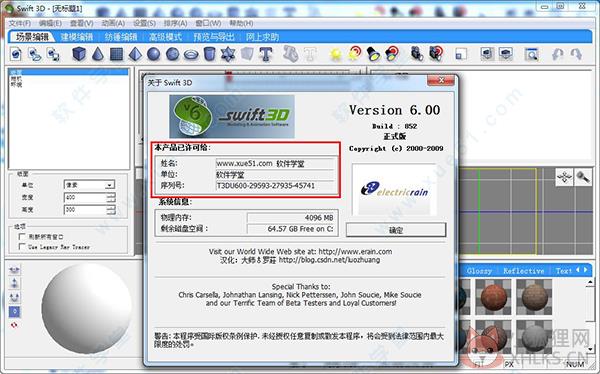
Task: Select the gray sphere material thumbnail
Action: coord(534,338)
